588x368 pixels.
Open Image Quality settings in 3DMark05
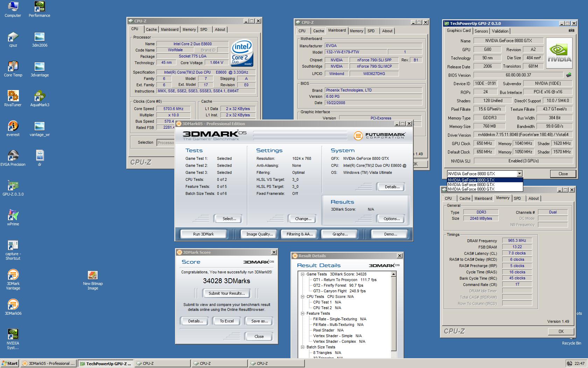point(259,234)
